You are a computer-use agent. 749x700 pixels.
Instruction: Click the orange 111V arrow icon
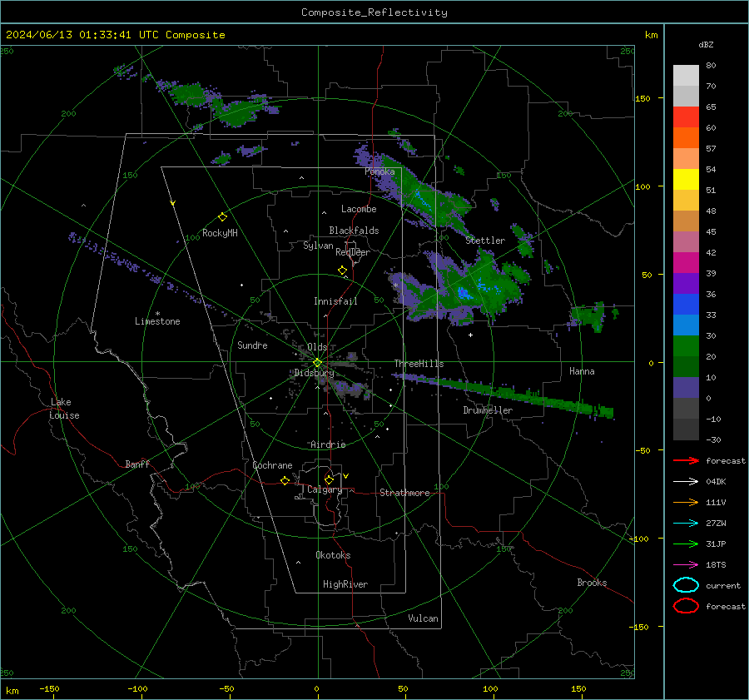point(686,502)
